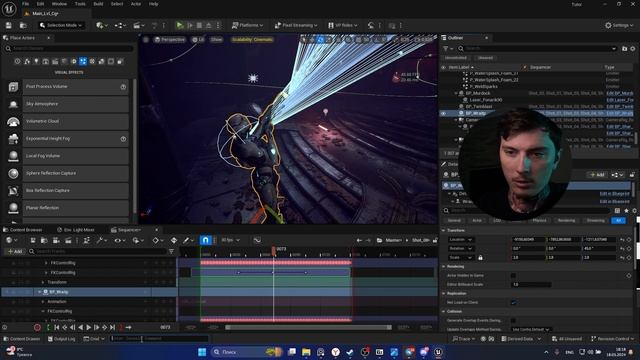This screenshot has width=640, height=360.
Task: Click Editor Billboard Scale value field
Action: click(x=531, y=284)
